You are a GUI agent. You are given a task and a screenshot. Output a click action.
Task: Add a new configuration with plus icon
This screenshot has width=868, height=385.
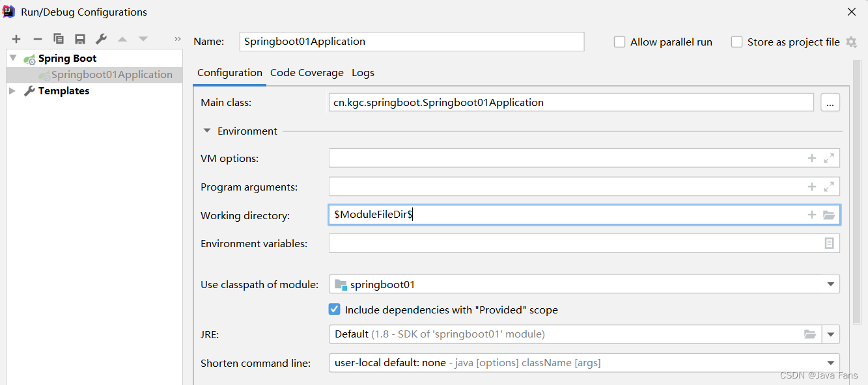click(x=16, y=39)
